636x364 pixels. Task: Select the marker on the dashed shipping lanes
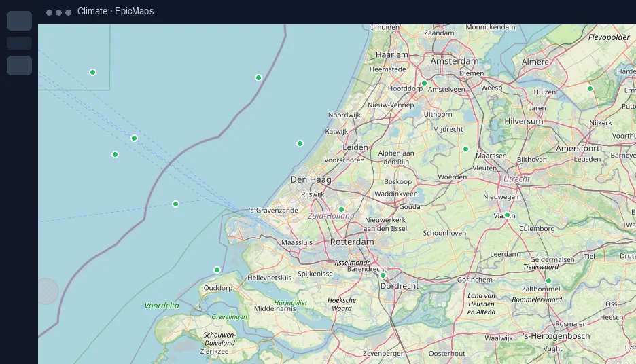(135, 139)
